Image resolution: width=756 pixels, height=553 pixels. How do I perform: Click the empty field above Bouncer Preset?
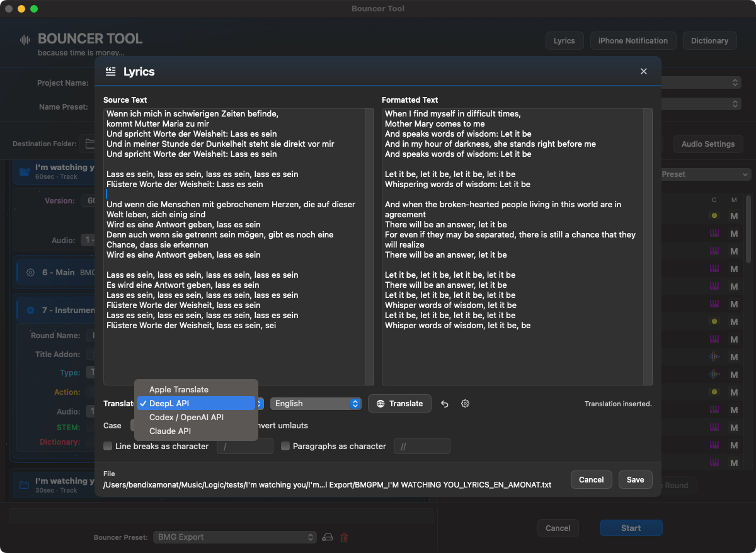point(220,516)
